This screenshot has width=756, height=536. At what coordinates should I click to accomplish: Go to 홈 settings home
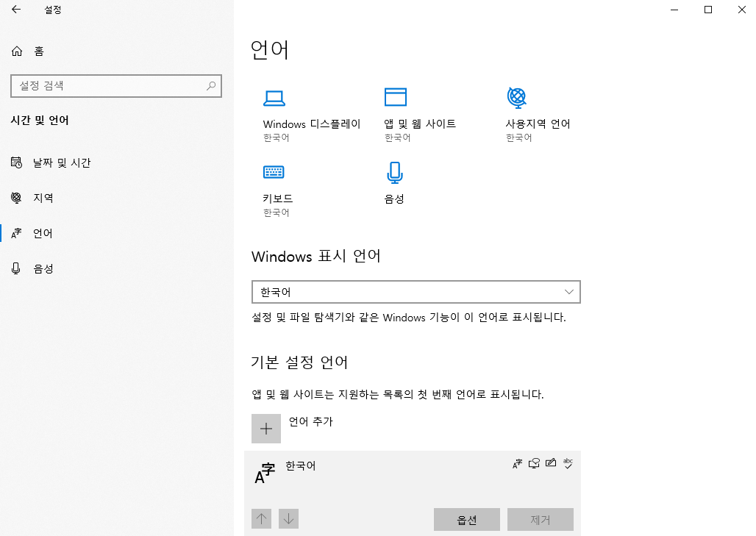point(39,51)
